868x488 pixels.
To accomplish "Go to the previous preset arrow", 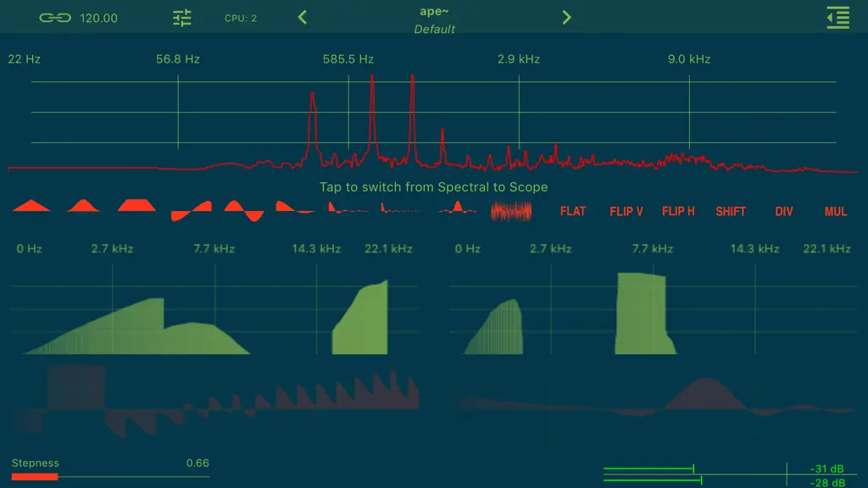I will point(303,18).
